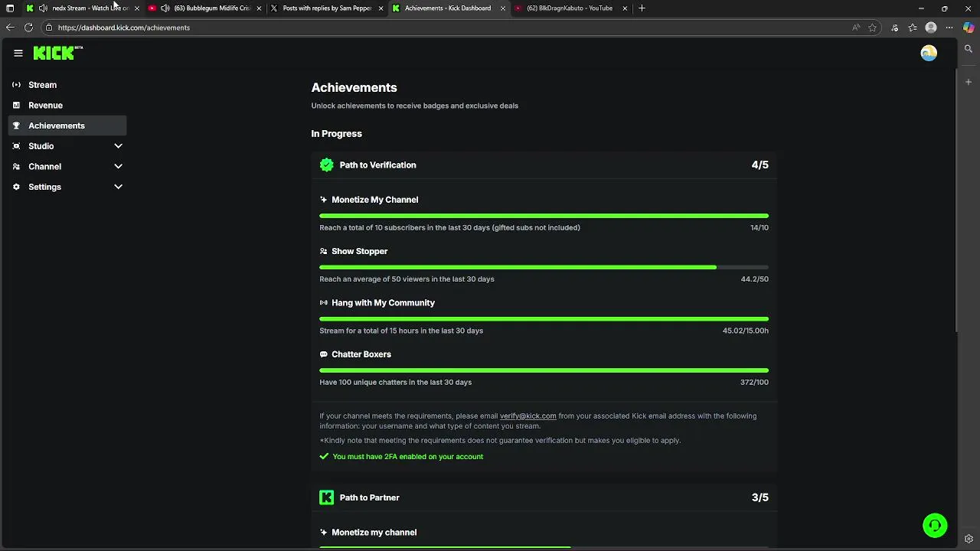Open the user profile avatar menu

[x=929, y=53]
